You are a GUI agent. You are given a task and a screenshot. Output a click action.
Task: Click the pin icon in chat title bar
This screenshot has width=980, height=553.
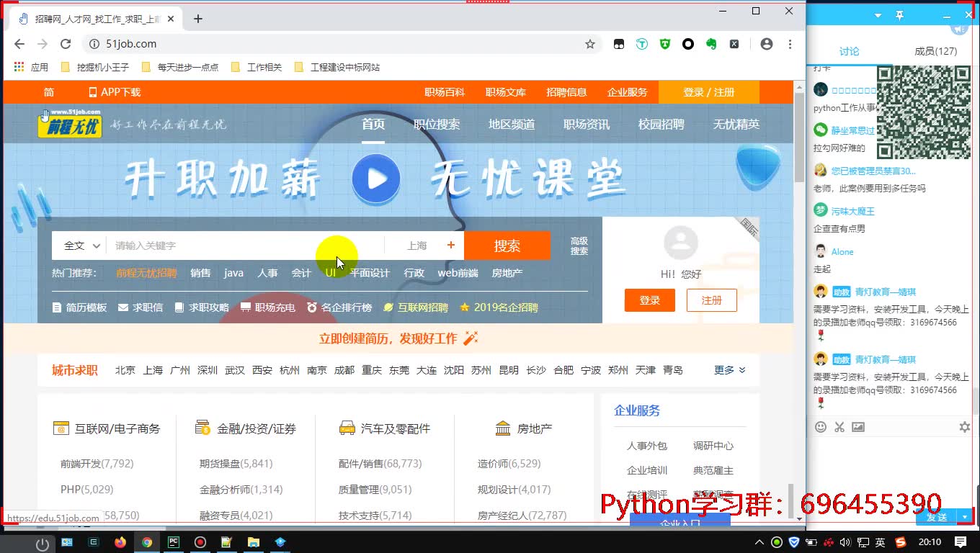click(899, 15)
